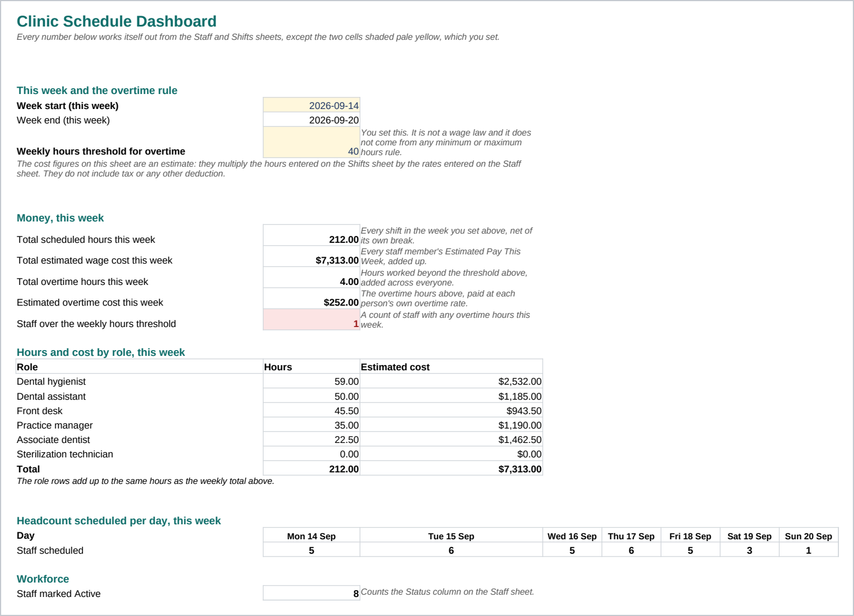The height and width of the screenshot is (616, 854).
Task: Select the Tue 15 Sep day header
Action: (x=452, y=536)
